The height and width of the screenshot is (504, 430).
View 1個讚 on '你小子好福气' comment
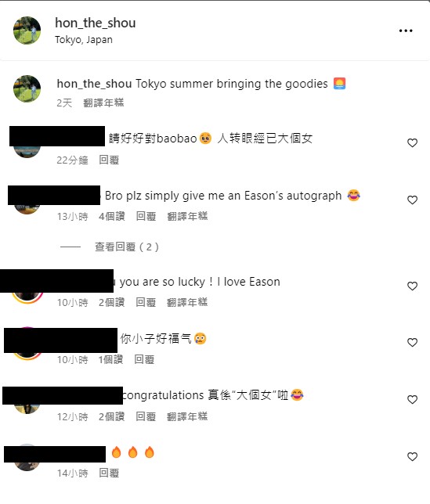point(110,359)
